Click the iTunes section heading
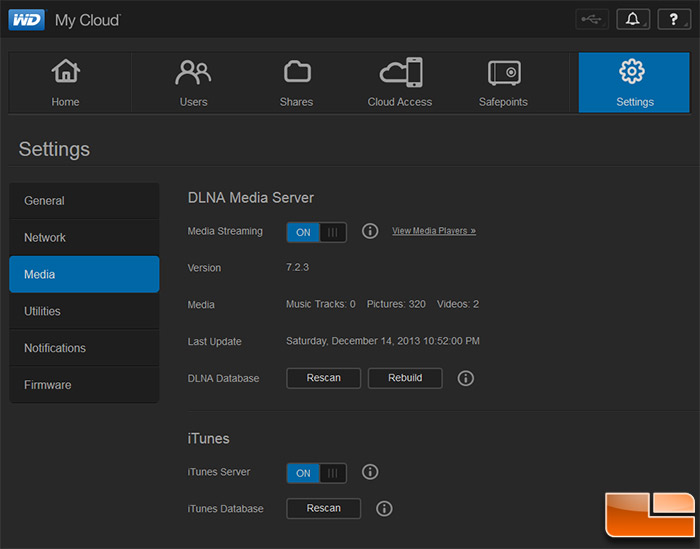The height and width of the screenshot is (549, 700). coord(208,439)
